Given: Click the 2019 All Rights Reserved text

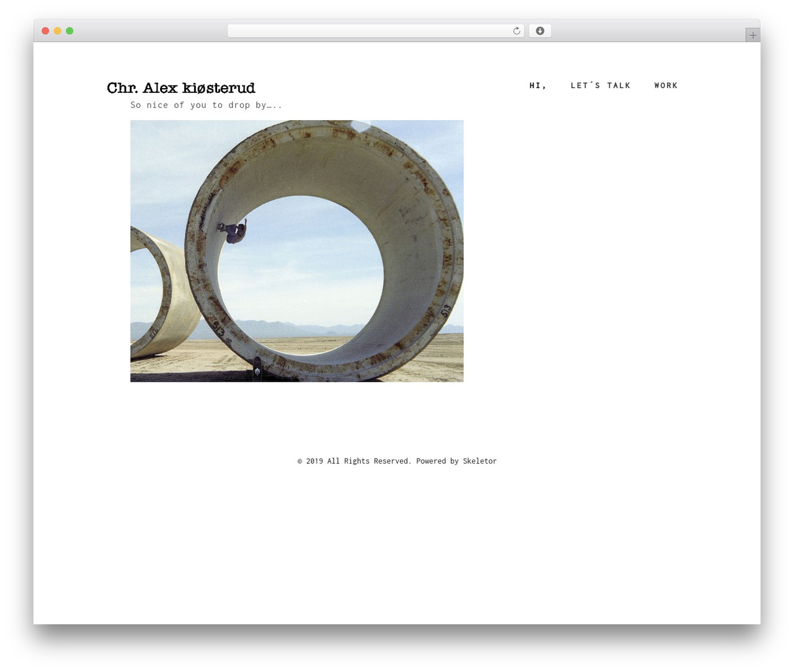Looking at the screenshot, I should pos(354,461).
